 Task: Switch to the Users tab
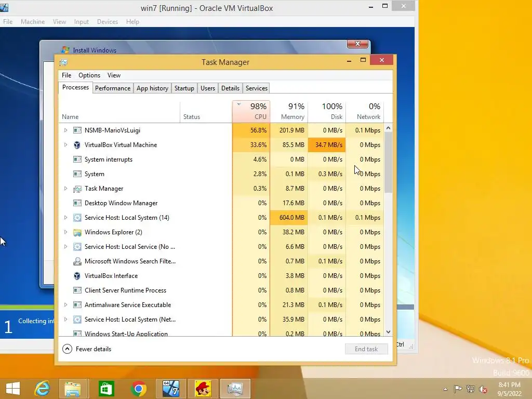[208, 88]
